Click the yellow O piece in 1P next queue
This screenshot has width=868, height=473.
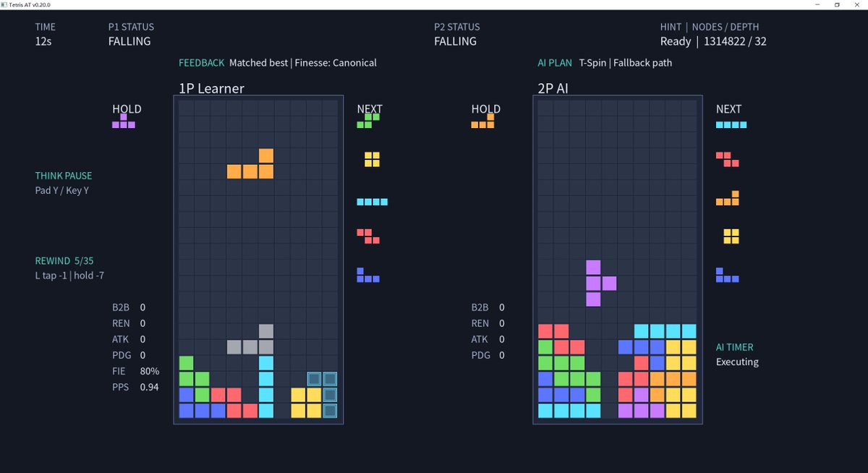(372, 160)
